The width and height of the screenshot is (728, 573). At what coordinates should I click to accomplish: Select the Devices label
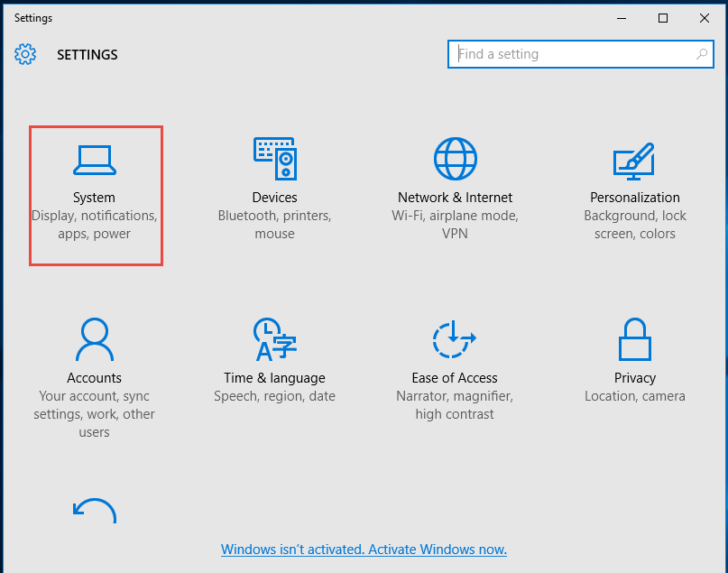point(275,198)
